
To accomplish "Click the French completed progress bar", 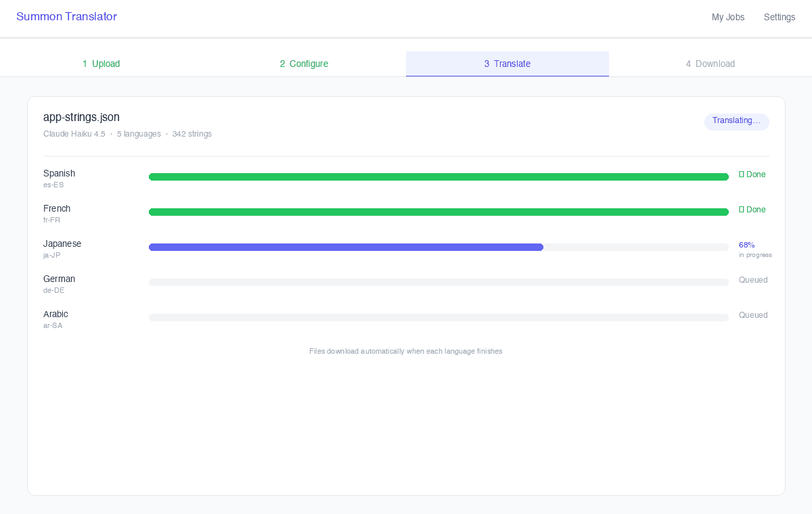I will [438, 212].
